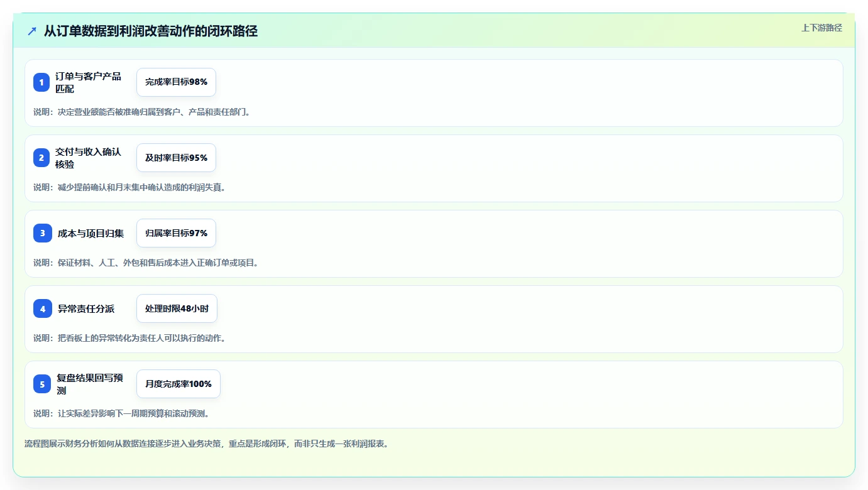Image resolution: width=868 pixels, height=490 pixels.
Task: Select the step title 订单与客户产品匹配
Action: (x=88, y=82)
